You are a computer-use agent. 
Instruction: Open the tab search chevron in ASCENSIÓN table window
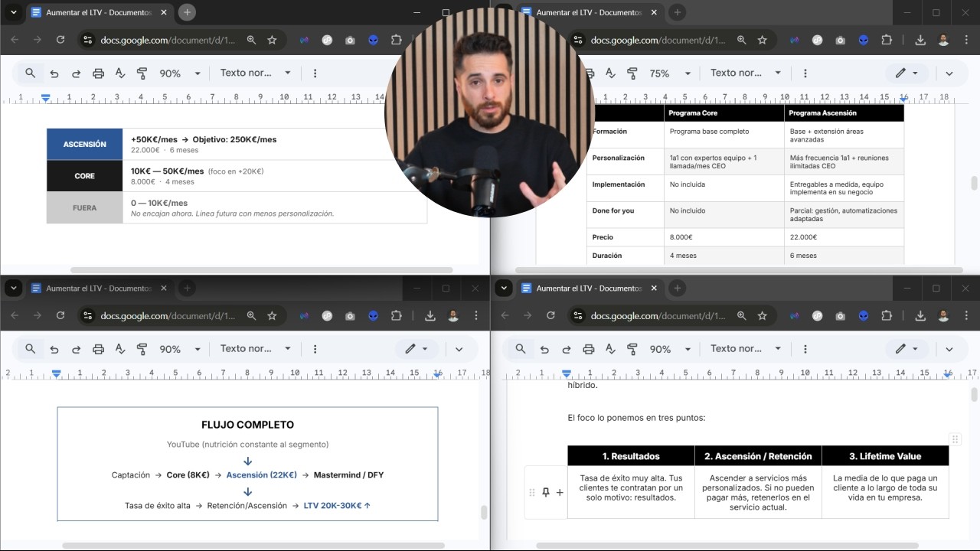click(13, 12)
